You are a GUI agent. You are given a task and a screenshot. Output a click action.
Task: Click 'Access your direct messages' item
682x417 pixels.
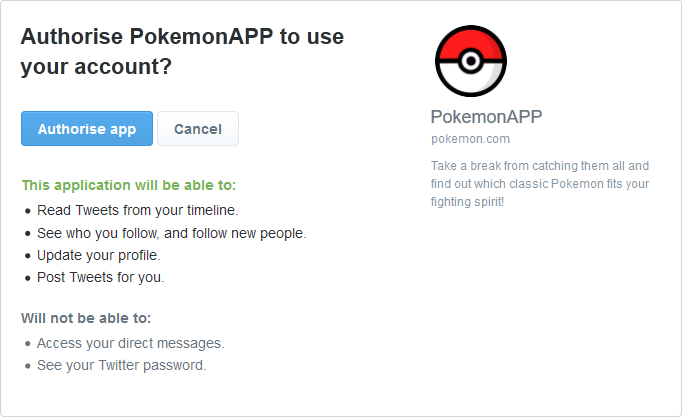pos(130,344)
